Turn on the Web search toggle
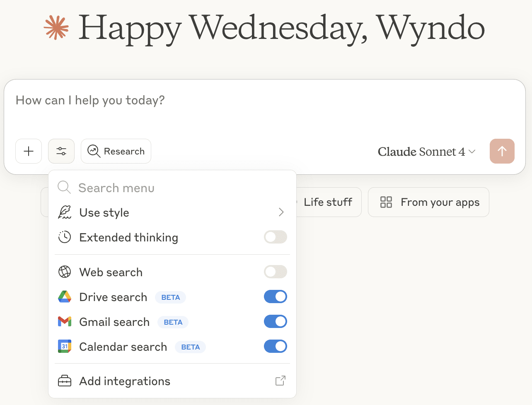532x405 pixels. point(275,272)
